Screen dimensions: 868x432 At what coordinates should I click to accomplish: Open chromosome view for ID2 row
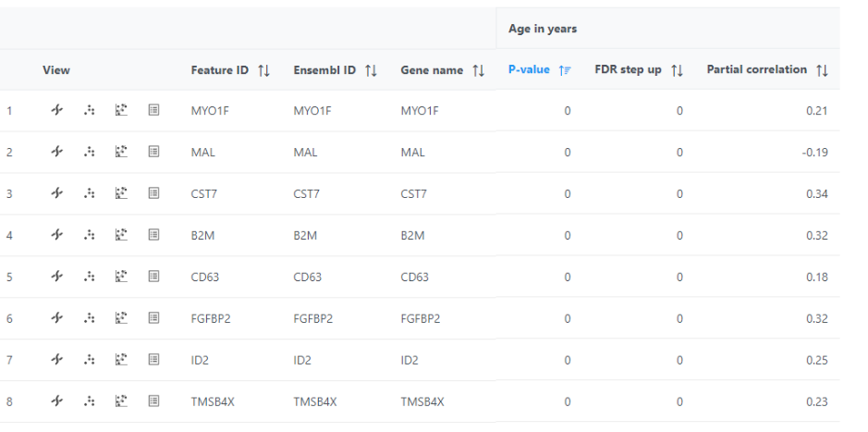click(x=56, y=360)
